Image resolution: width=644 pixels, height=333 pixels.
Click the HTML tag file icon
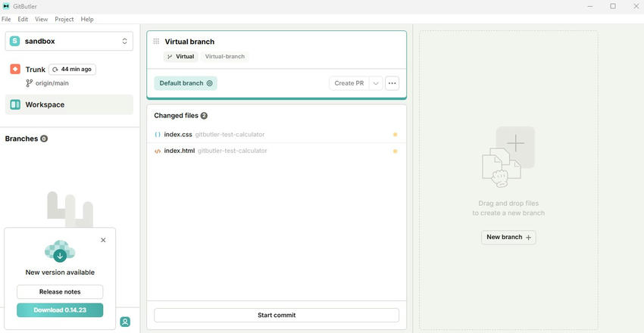158,151
